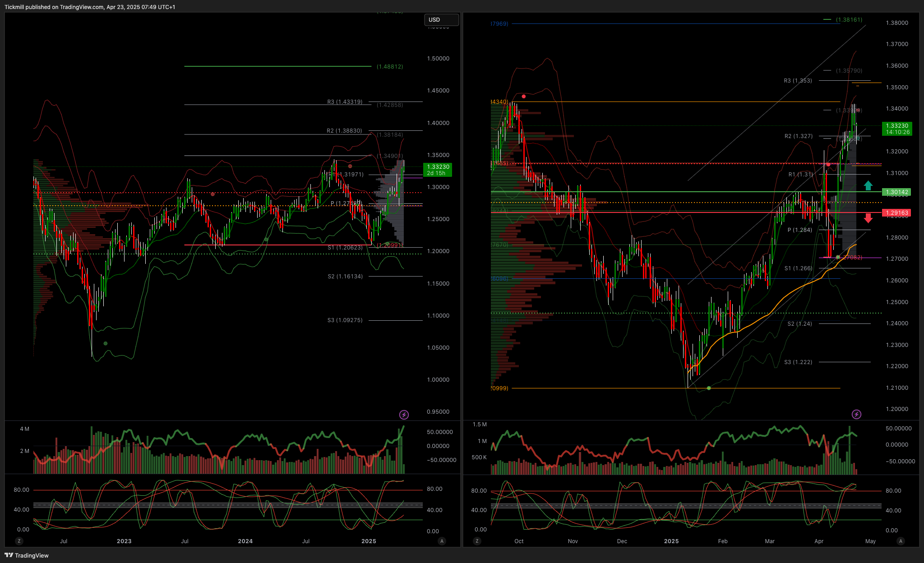Click the A auto-scale button on right chart
The height and width of the screenshot is (563, 924).
pyautogui.click(x=901, y=541)
